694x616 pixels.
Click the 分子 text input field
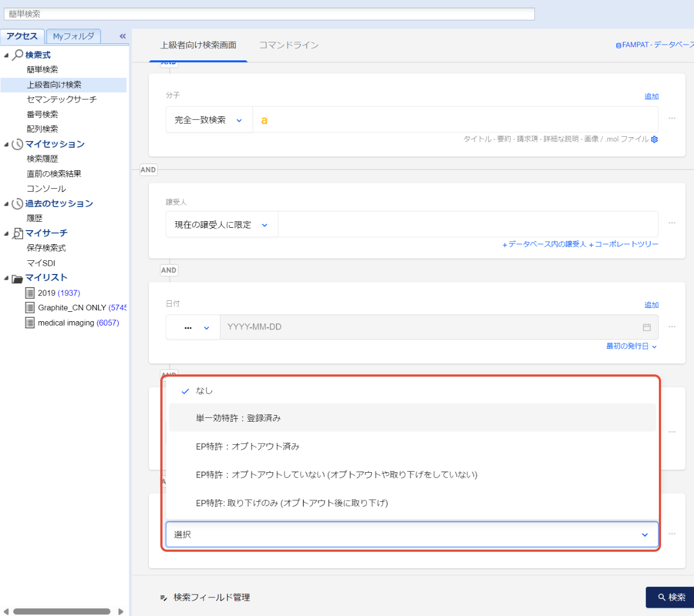[455, 120]
